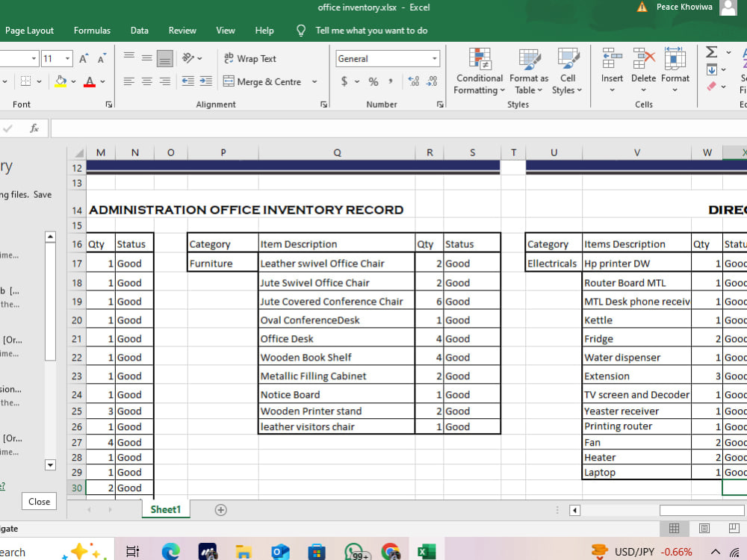
Task: Switch to Page Break Preview view
Action: click(734, 528)
